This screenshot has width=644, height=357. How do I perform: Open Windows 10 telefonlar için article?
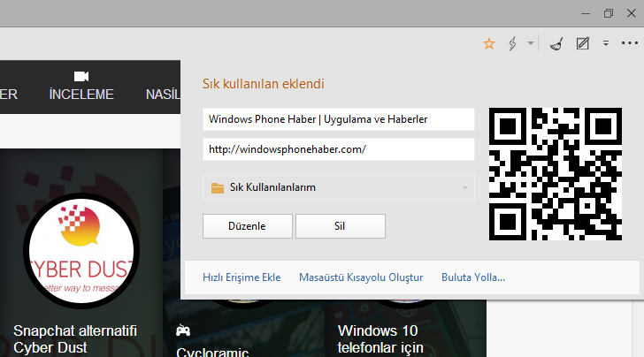(380, 339)
